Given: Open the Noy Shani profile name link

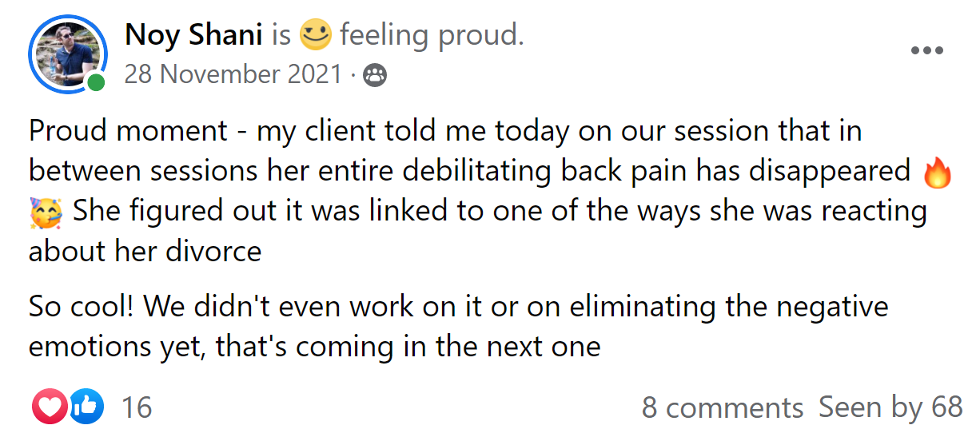Looking at the screenshot, I should coord(195,35).
